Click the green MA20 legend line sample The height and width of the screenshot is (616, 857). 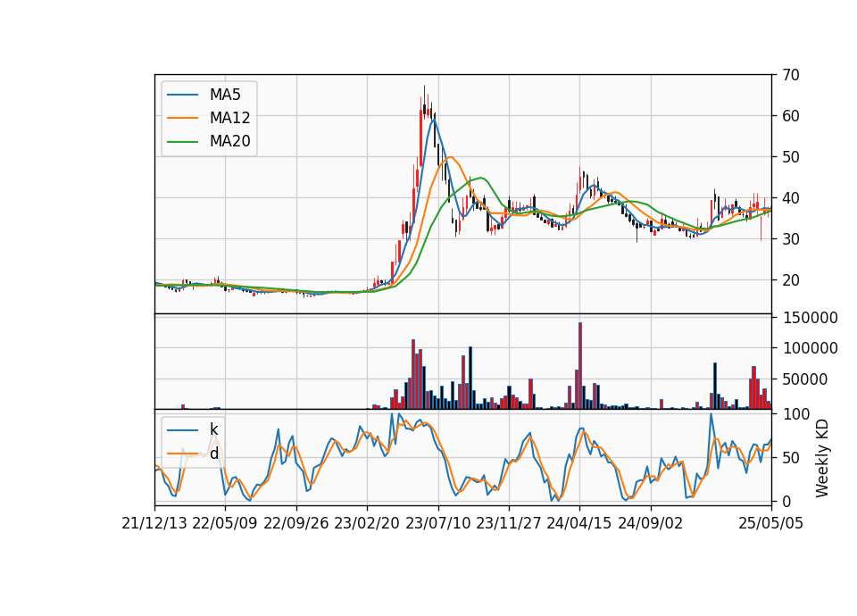point(182,142)
